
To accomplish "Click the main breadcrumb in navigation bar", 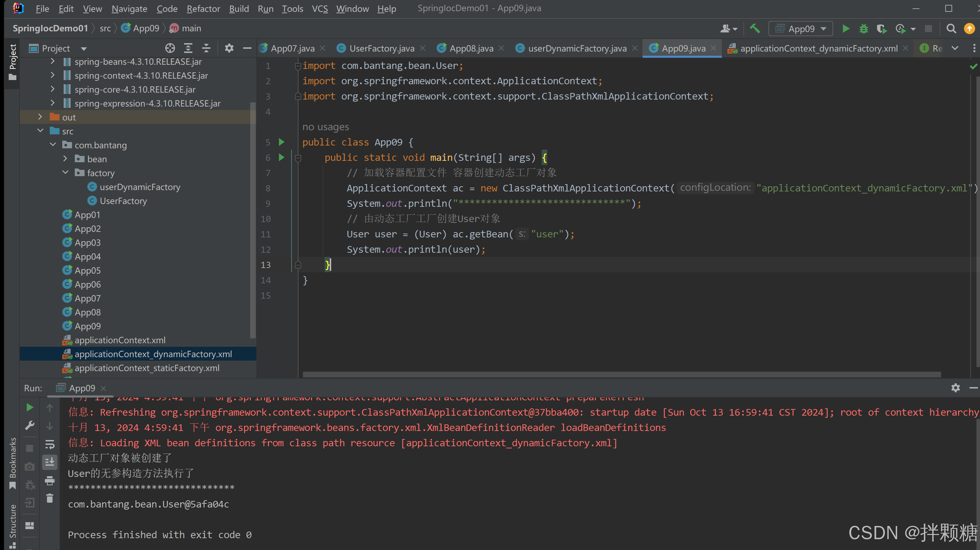I will pyautogui.click(x=191, y=29).
